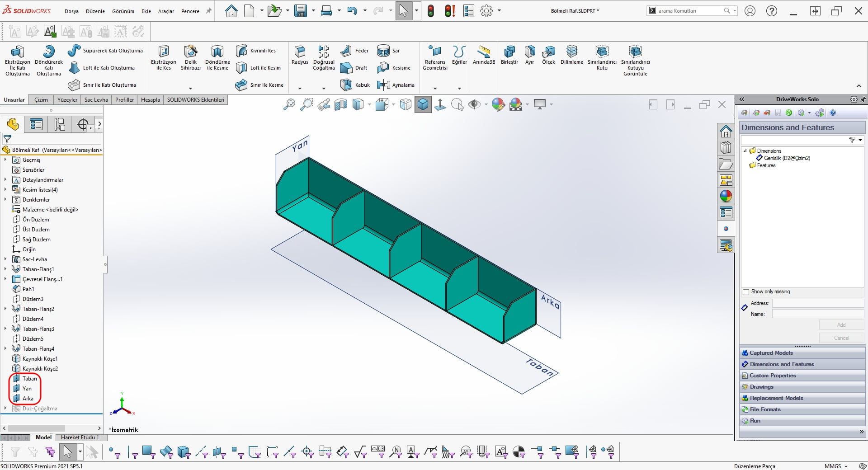Open FeatureManager design tree tab
The height and width of the screenshot is (470, 868).
point(13,124)
